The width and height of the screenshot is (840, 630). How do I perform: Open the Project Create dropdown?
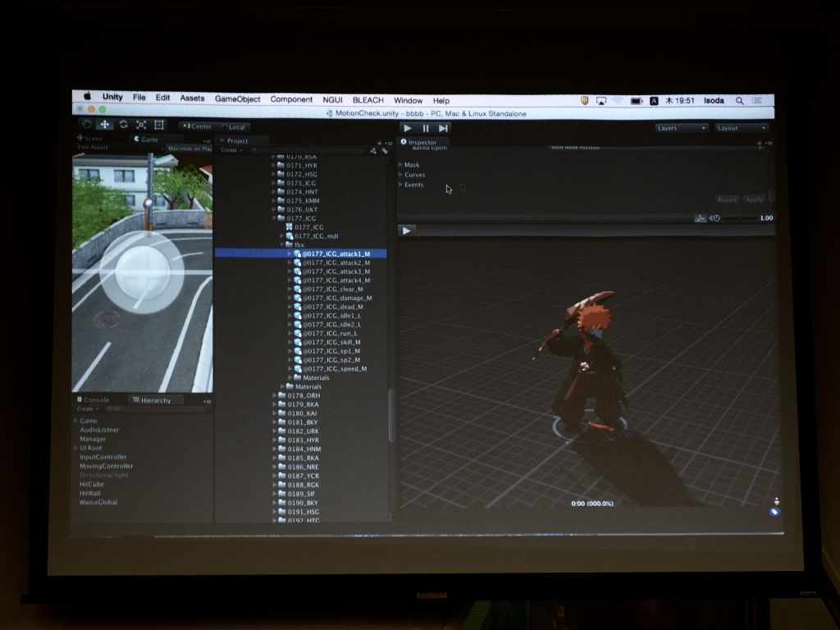click(x=232, y=150)
